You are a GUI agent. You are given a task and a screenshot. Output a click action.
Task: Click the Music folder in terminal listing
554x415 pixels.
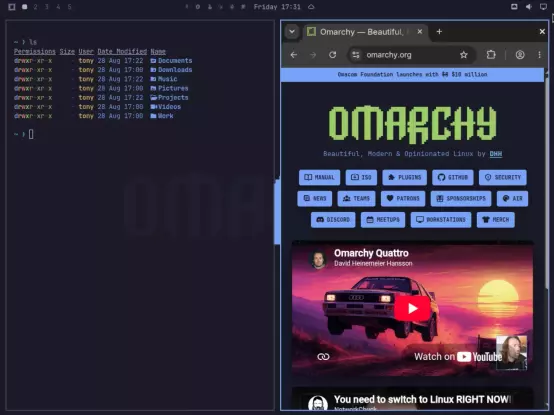pos(164,79)
